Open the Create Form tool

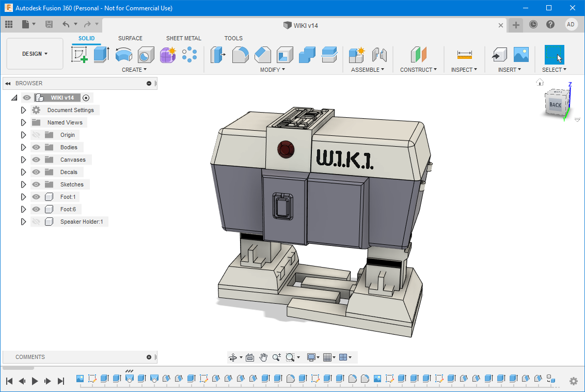tap(167, 55)
